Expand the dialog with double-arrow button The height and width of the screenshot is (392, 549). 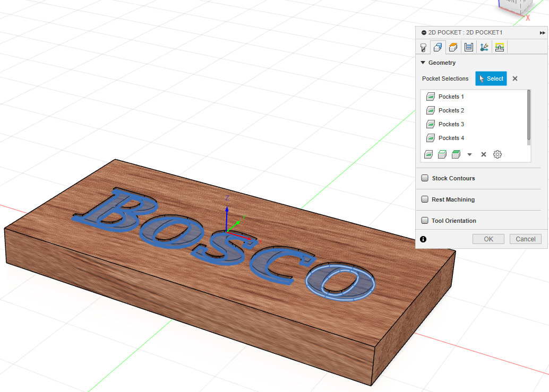tap(542, 33)
